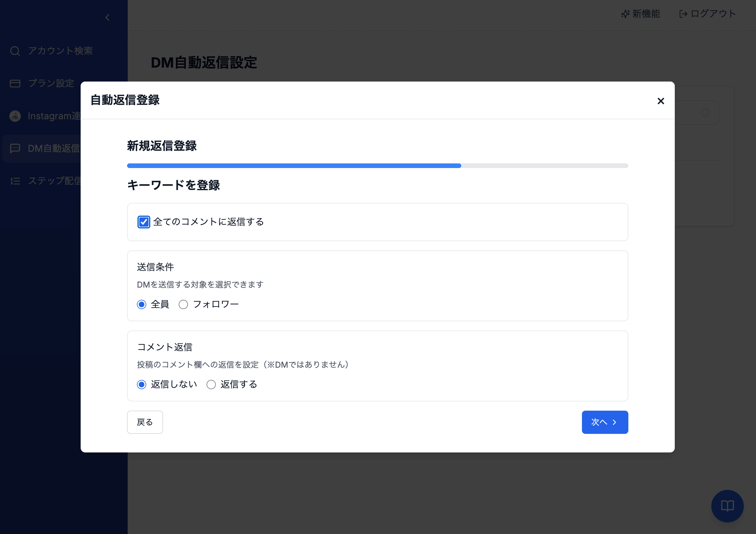
Task: Click the キーワードを登録 heading
Action: tap(173, 185)
